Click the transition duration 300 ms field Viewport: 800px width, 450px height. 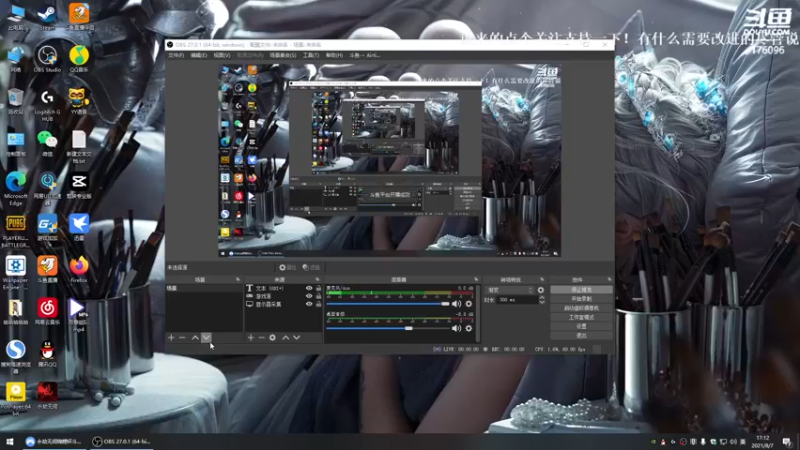[517, 300]
